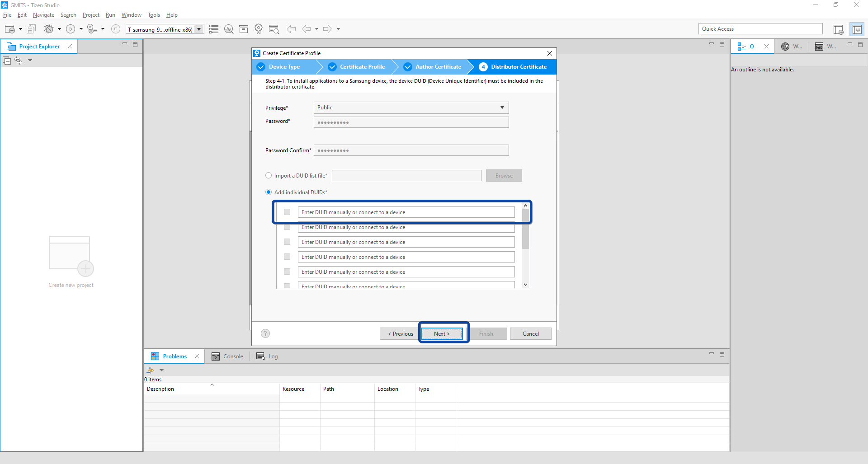Screen dimensions: 868x464
Task: Expand the Back history dropdown arrow
Action: [316, 29]
